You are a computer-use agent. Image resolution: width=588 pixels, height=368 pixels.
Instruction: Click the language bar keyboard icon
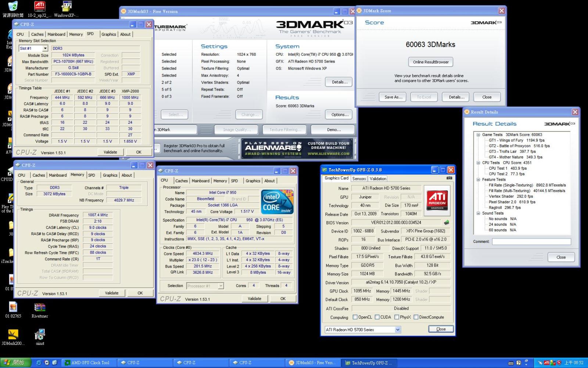click(511, 363)
